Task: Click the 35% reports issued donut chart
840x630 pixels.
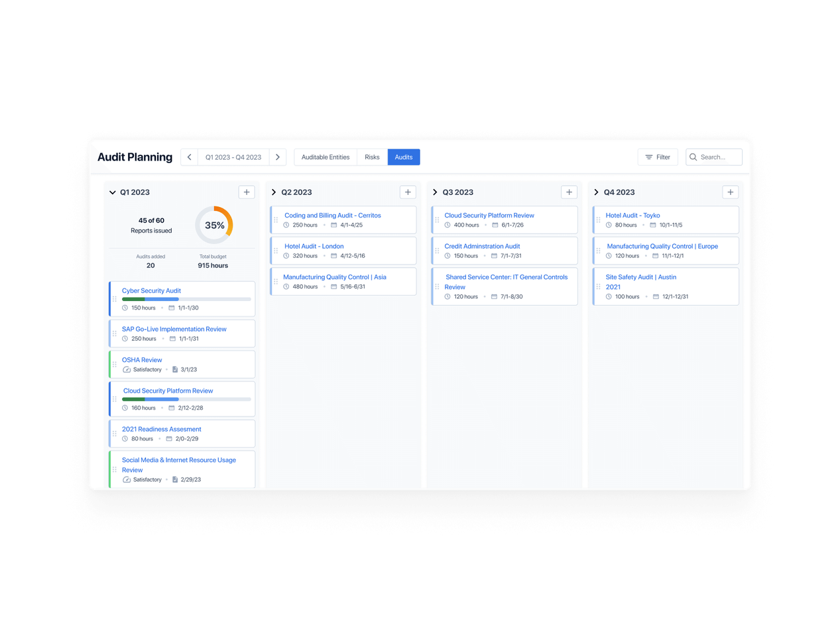Action: click(214, 225)
